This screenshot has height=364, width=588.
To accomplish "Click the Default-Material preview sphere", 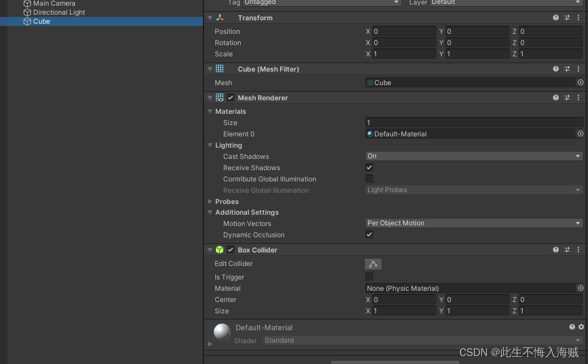I will 222,331.
